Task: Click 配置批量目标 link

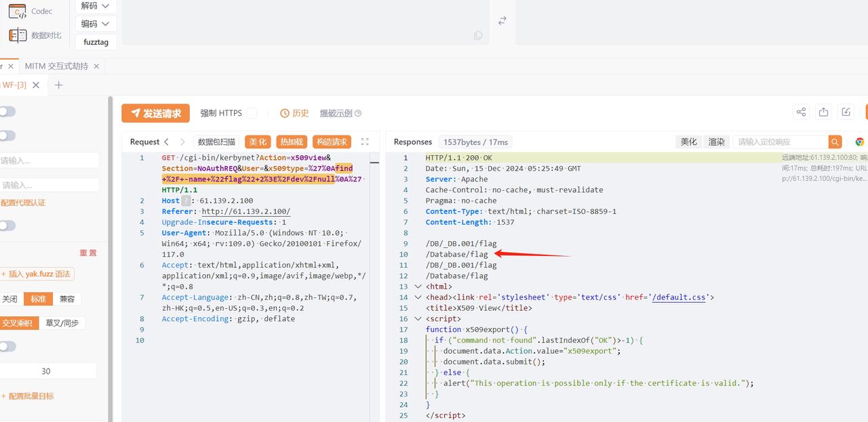Action: (27, 396)
